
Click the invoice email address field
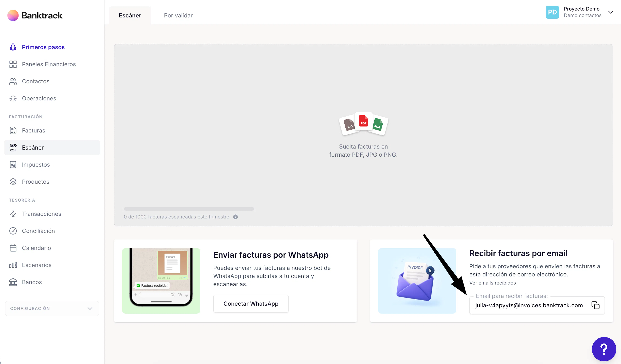529,305
